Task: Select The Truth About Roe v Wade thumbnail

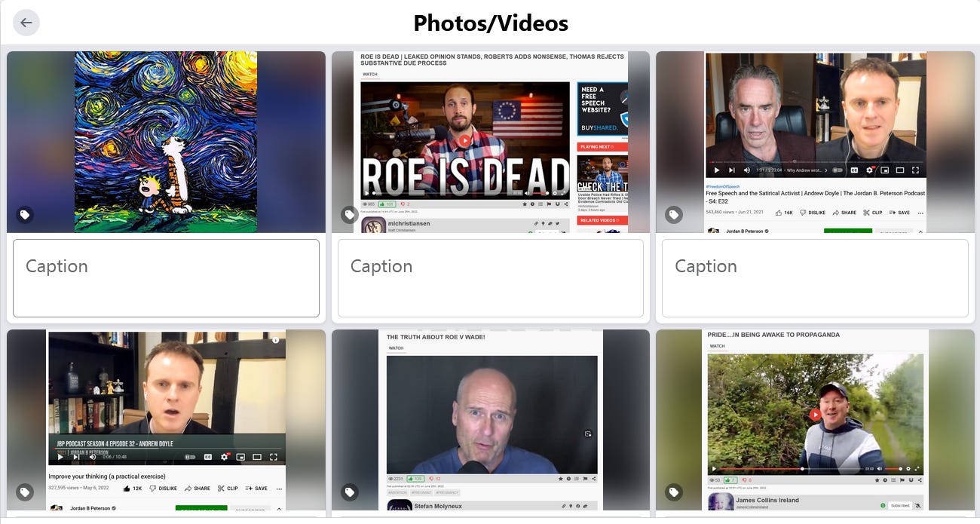Action: pos(491,420)
